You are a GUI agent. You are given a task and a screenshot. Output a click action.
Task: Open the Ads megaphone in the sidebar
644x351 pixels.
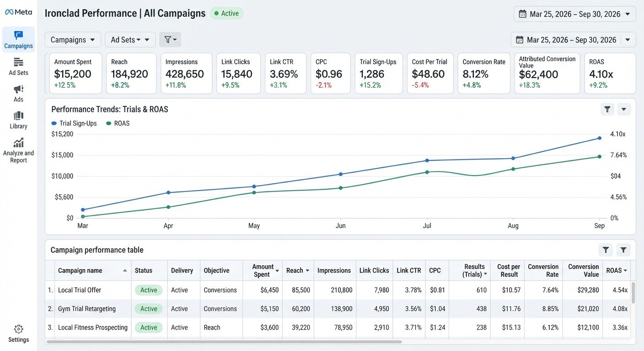pyautogui.click(x=18, y=93)
